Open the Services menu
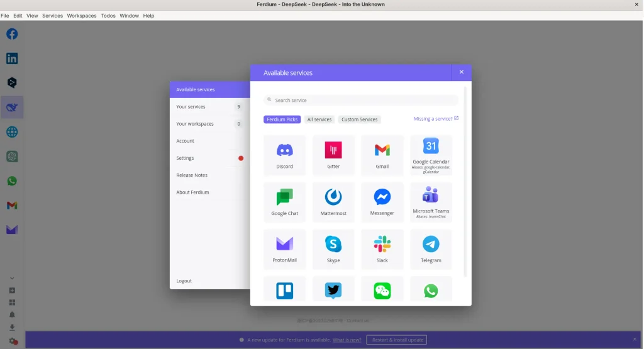Image resolution: width=644 pixels, height=349 pixels. pos(53,16)
